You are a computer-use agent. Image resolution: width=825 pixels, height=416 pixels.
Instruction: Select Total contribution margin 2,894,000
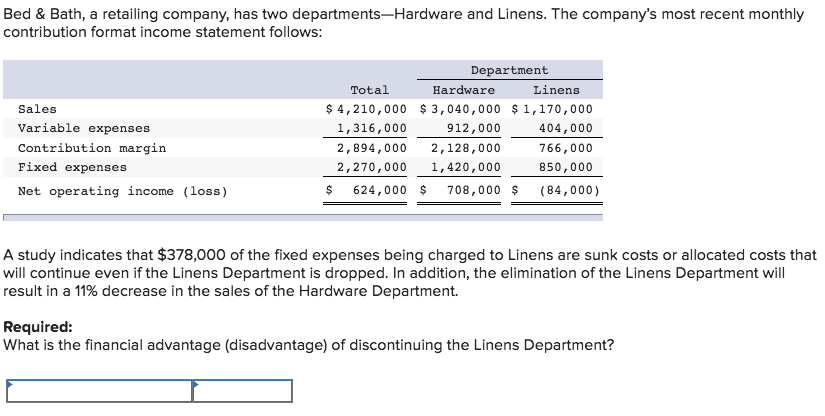372,148
